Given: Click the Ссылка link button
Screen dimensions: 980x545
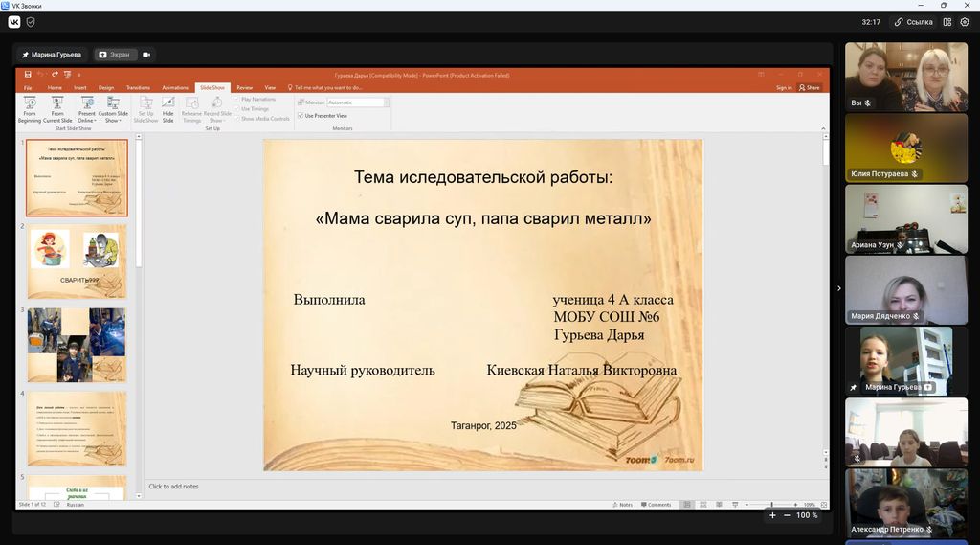Looking at the screenshot, I should [913, 22].
